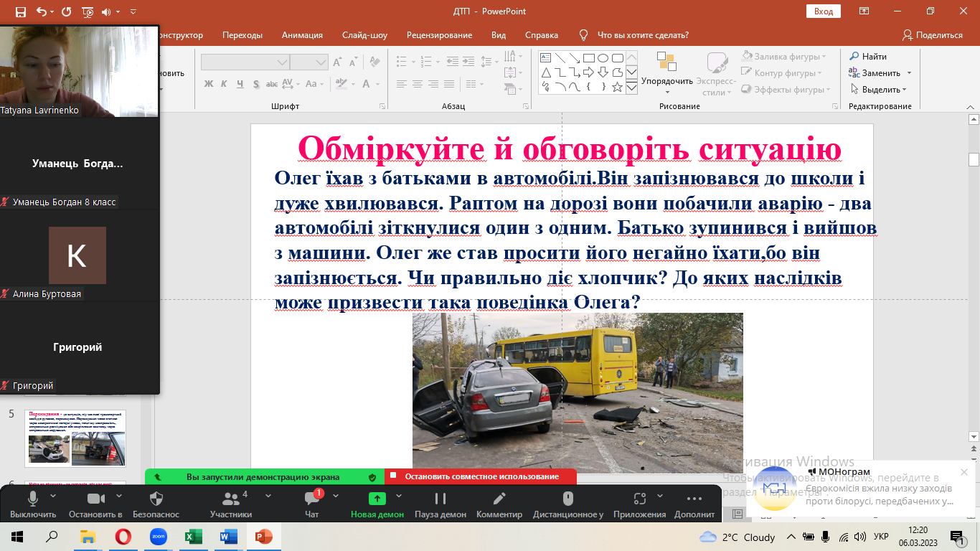Open Комментир annotation tool in Zoom bar
The width and height of the screenshot is (980, 551).
click(499, 505)
